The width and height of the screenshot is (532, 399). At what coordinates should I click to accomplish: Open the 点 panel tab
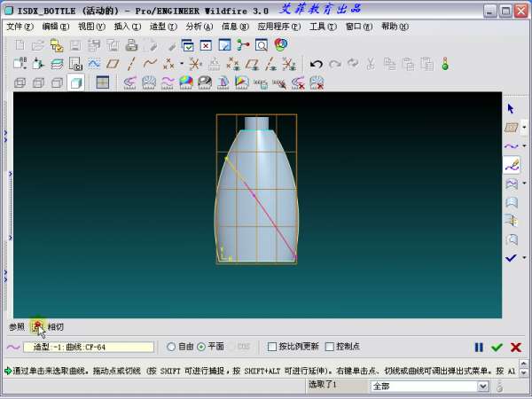36,327
